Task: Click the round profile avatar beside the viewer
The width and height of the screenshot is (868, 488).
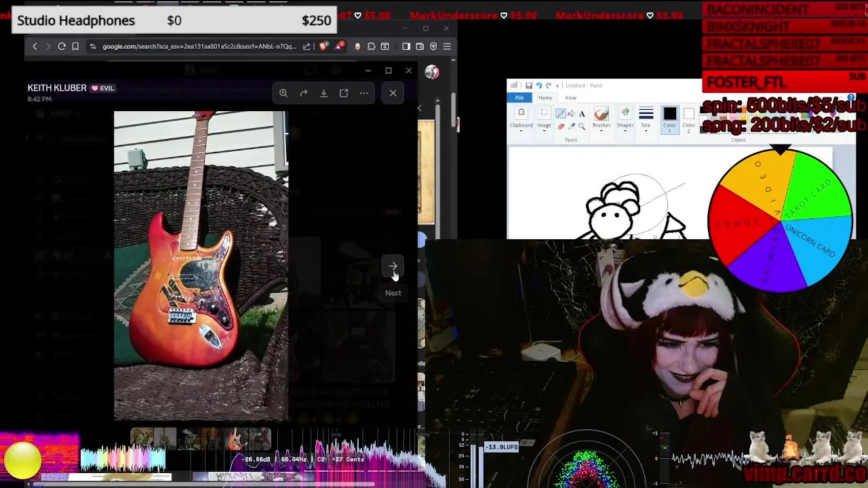Action: pyautogui.click(x=432, y=72)
